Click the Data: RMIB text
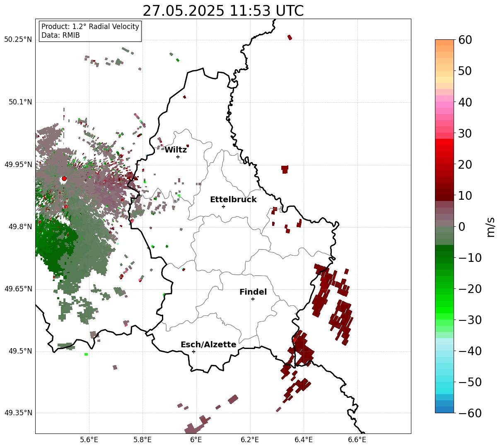The height and width of the screenshot is (448, 500). click(60, 36)
